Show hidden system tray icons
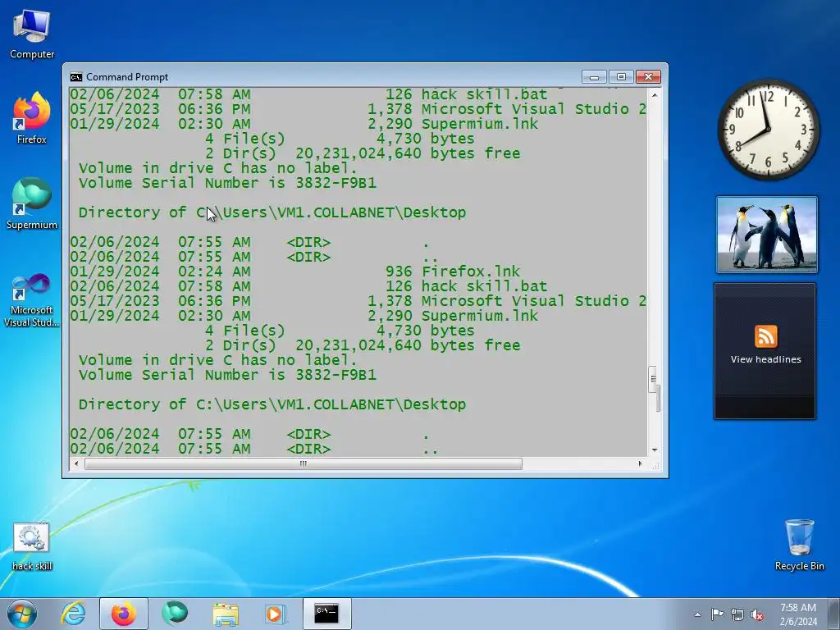 click(697, 614)
